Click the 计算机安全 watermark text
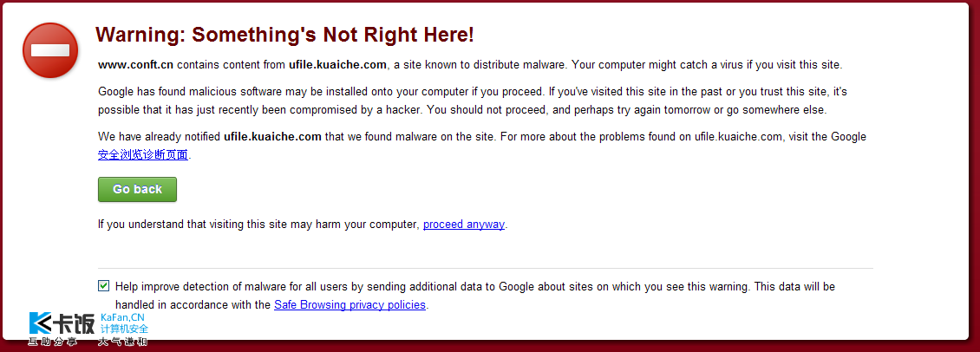Image resolution: width=980 pixels, height=352 pixels. pyautogui.click(x=124, y=329)
